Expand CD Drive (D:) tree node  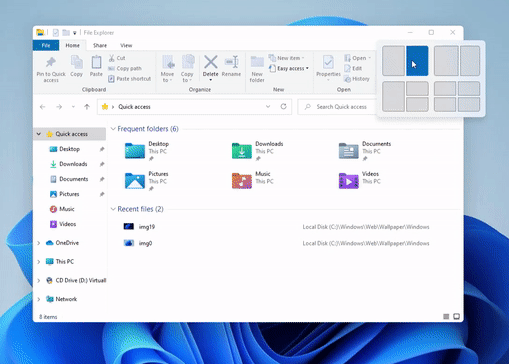39,280
